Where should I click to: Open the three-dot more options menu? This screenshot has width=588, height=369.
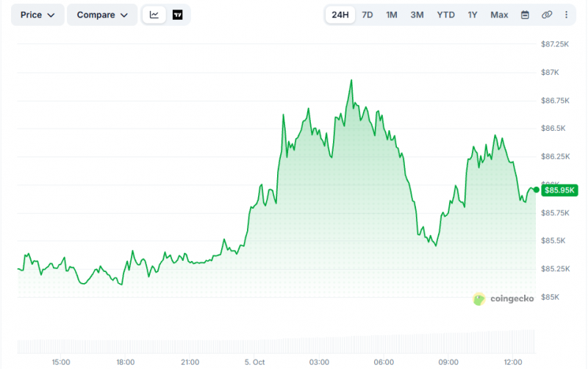point(566,15)
